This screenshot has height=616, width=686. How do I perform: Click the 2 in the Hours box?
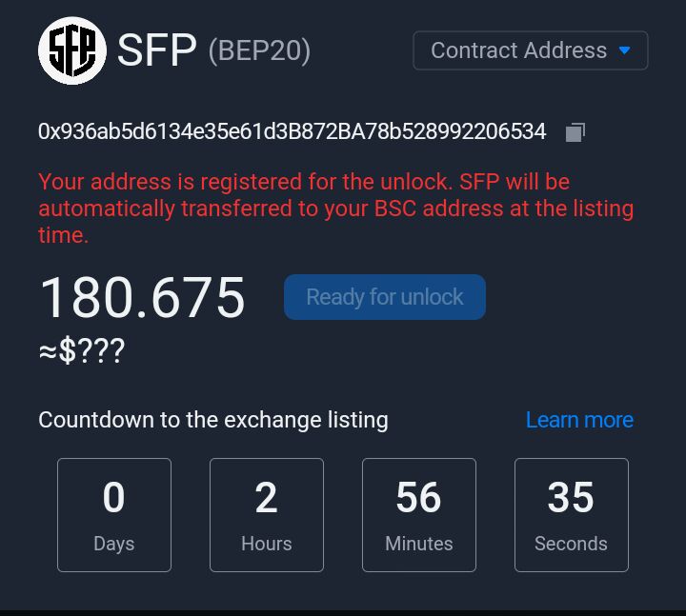(x=266, y=498)
